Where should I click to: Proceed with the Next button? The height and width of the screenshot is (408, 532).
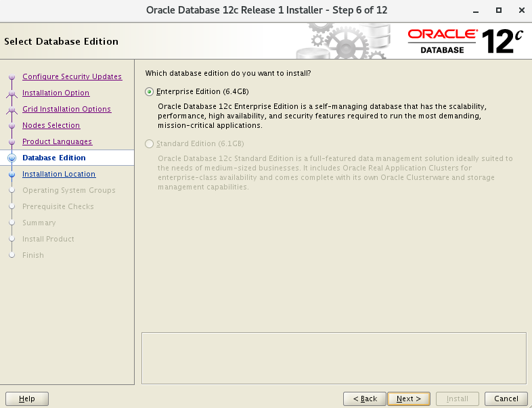(409, 399)
